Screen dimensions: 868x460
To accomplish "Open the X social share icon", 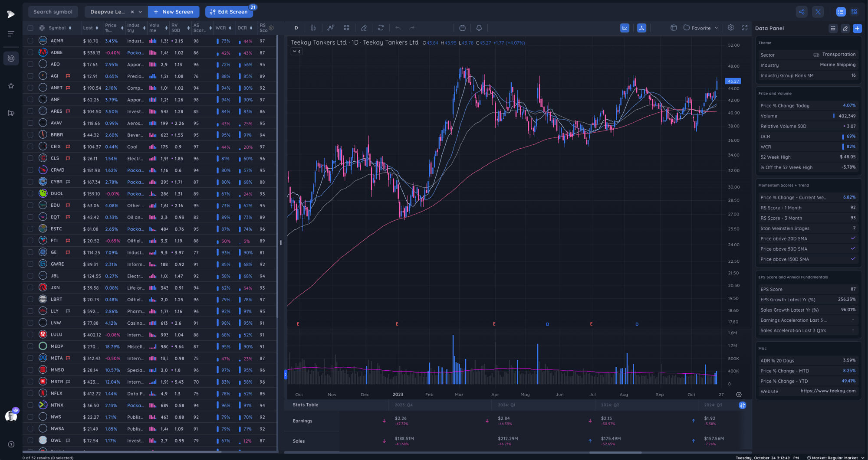I will [818, 12].
